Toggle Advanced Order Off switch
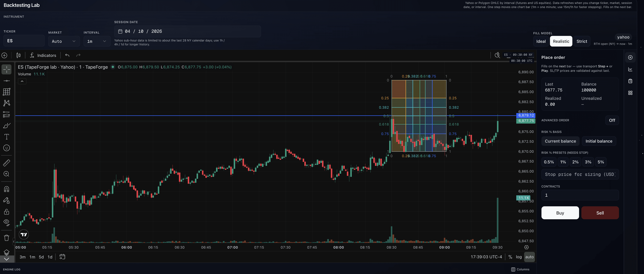Image resolution: width=644 pixels, height=274 pixels. pos(612,120)
